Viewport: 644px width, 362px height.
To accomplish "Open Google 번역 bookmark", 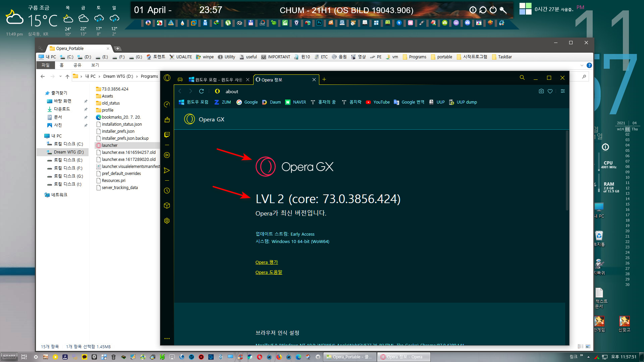I will click(409, 102).
